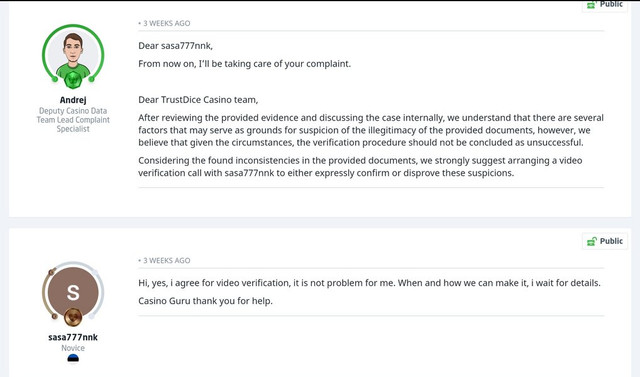Viewport: 640px width, 377px height.
Task: Click the video verification suggestion paragraph
Action: (x=360, y=166)
